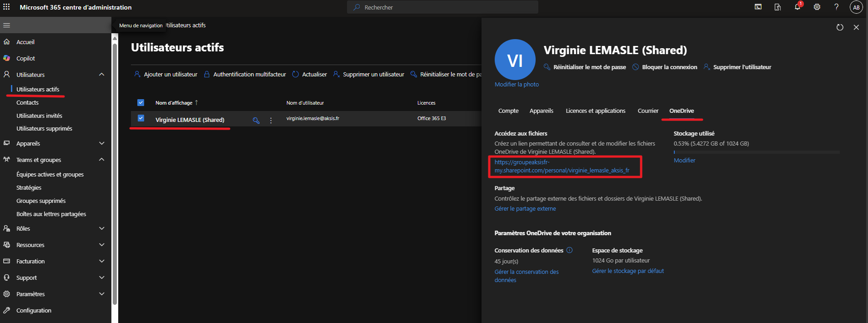Expand the Appareils section chevron

[101, 143]
